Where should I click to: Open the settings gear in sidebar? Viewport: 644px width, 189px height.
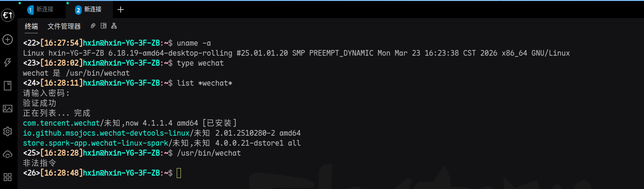(x=8, y=131)
